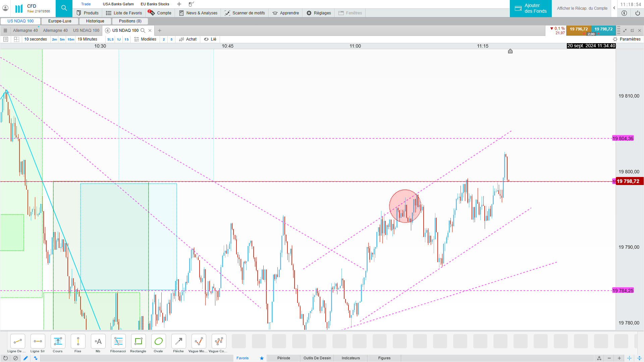Open the 10 secondes timeframe dropdown
644x362 pixels.
[x=36, y=39]
